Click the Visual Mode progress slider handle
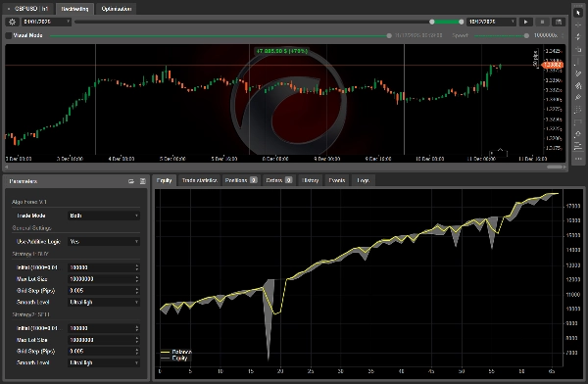 click(389, 35)
